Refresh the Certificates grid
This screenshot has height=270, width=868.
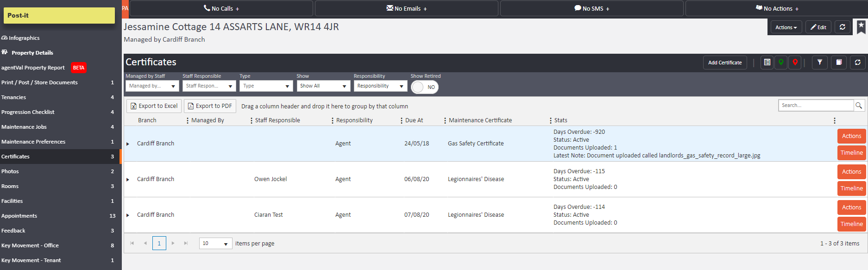point(857,63)
